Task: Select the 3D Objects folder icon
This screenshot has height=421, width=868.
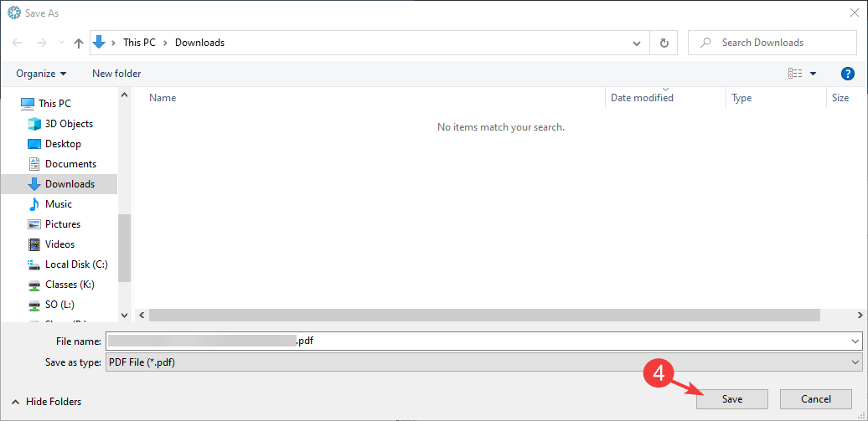Action: [x=34, y=124]
